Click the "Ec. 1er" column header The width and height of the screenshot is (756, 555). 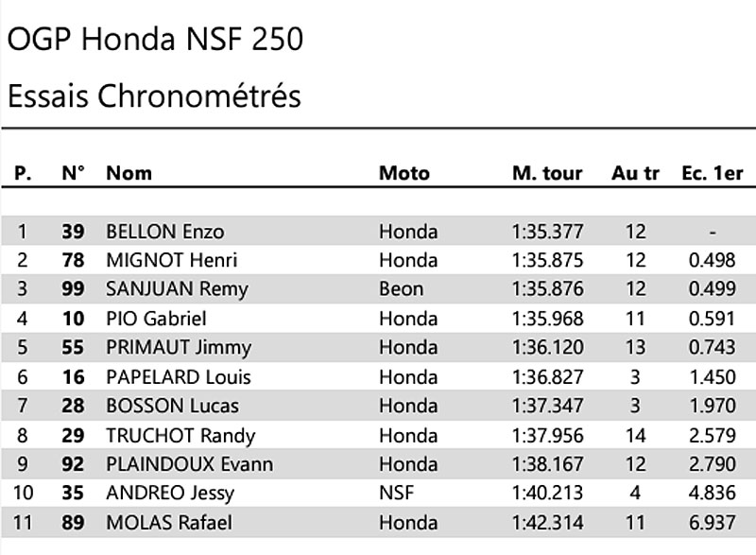pyautogui.click(x=712, y=173)
